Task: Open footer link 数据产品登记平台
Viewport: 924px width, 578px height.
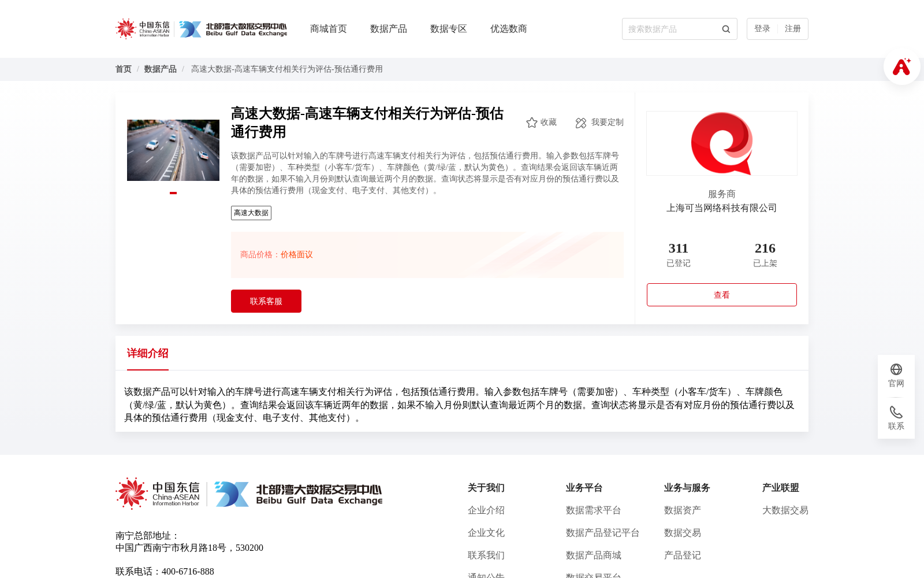Action: (603, 533)
